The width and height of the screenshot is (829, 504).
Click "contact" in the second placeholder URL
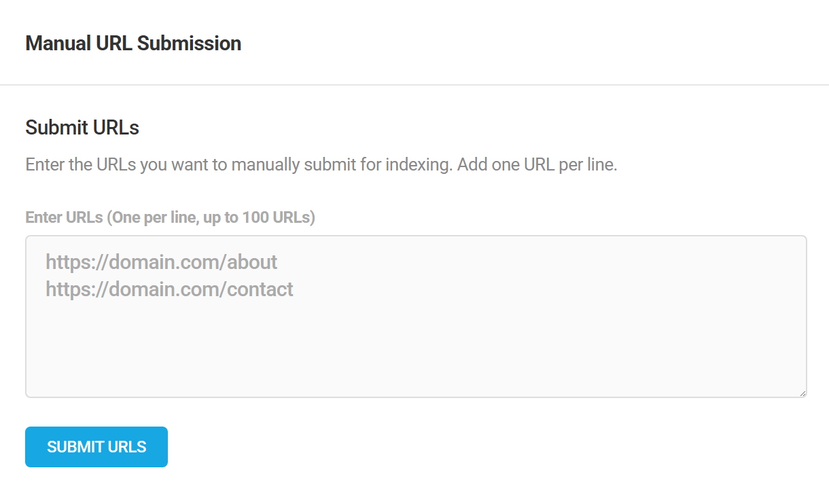tap(260, 289)
